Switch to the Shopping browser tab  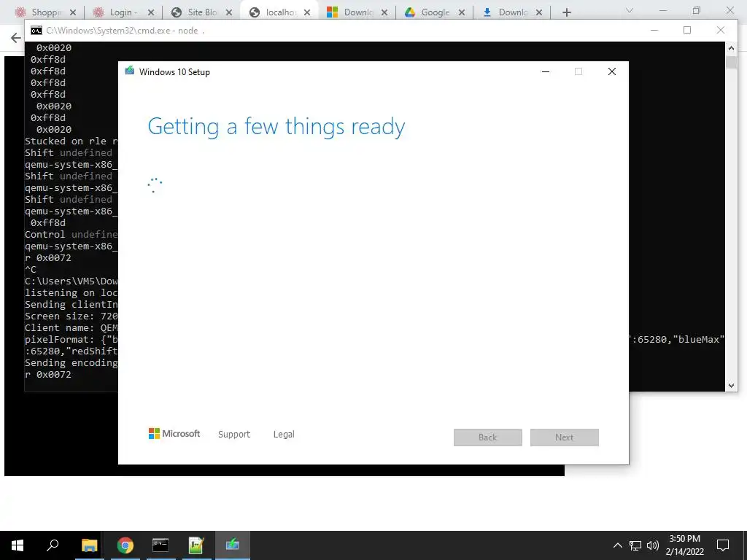pyautogui.click(x=46, y=12)
